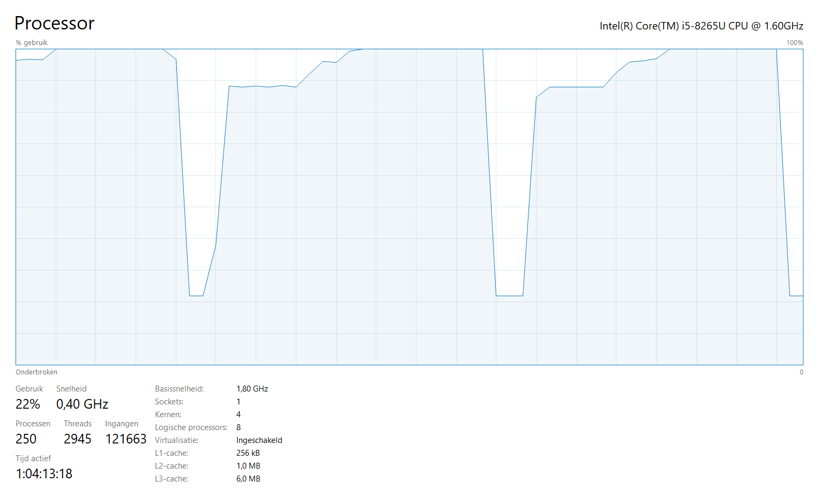Select the 1:04:13:18 uptime value

(44, 473)
